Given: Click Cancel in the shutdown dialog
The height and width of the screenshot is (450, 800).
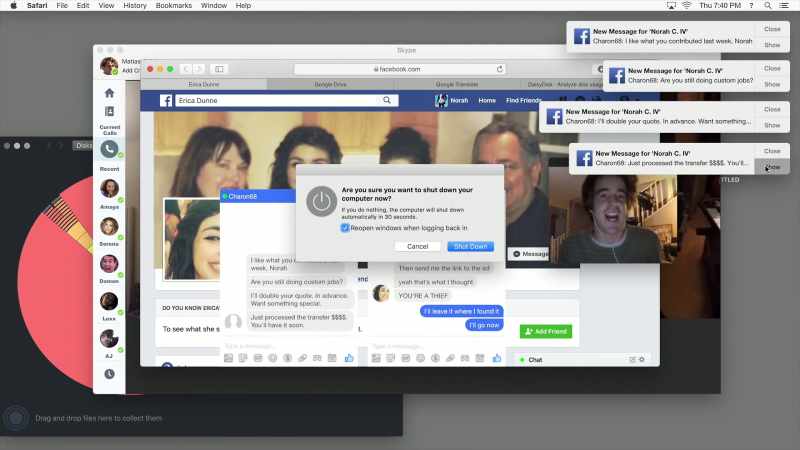Looking at the screenshot, I should click(417, 246).
